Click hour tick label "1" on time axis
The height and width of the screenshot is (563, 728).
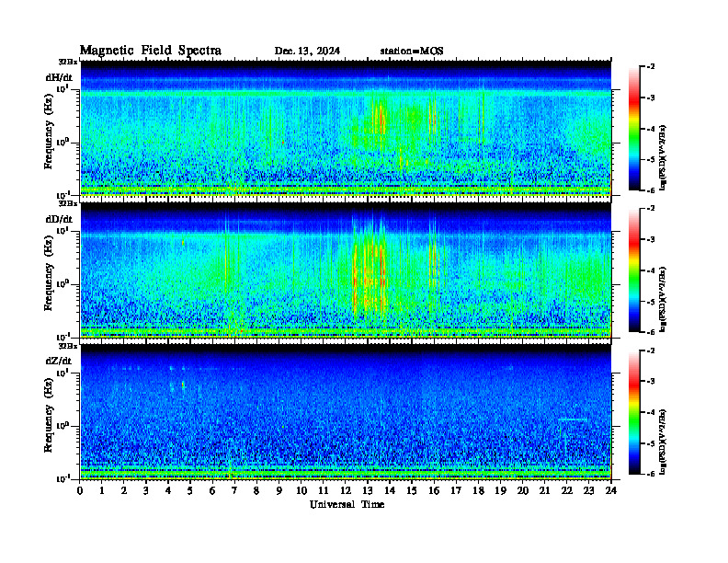click(x=102, y=490)
